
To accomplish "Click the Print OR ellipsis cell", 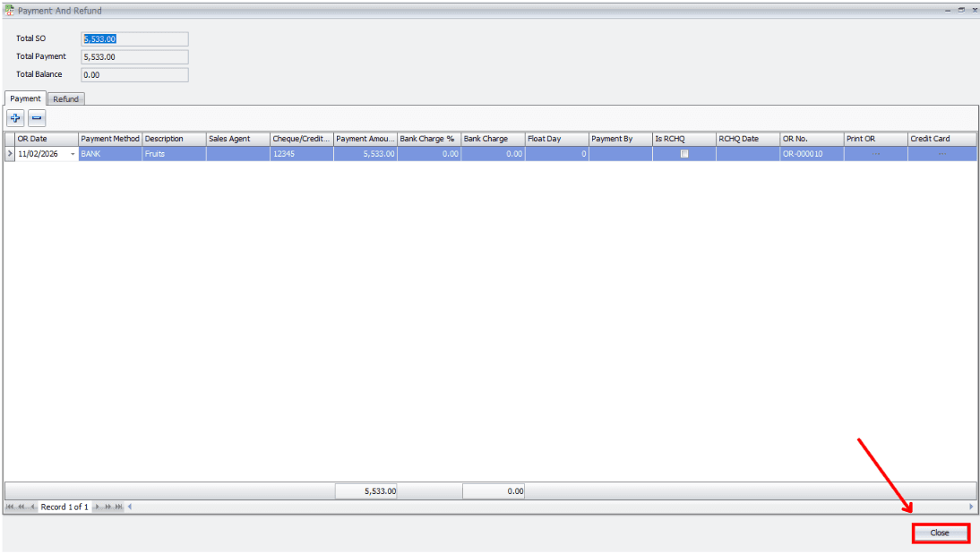I will point(875,154).
